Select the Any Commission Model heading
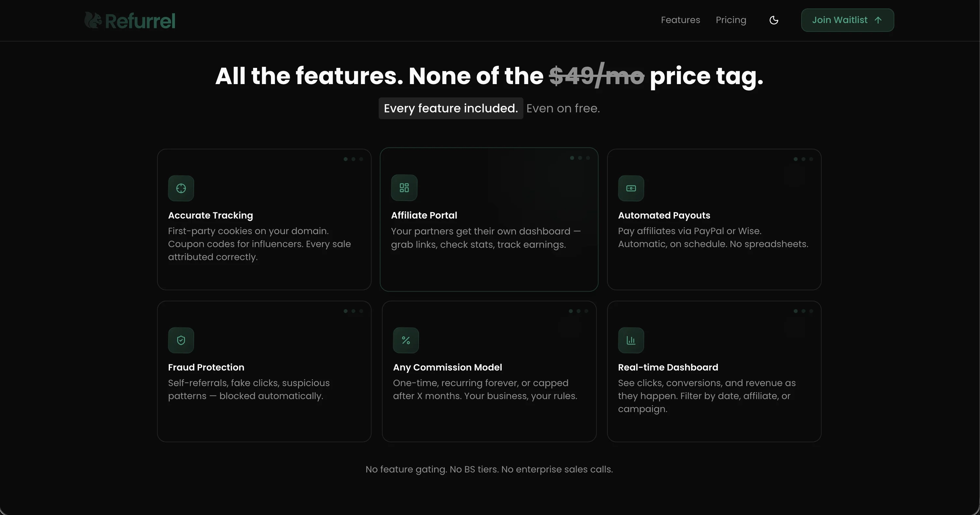Image resolution: width=980 pixels, height=515 pixels. 447,367
